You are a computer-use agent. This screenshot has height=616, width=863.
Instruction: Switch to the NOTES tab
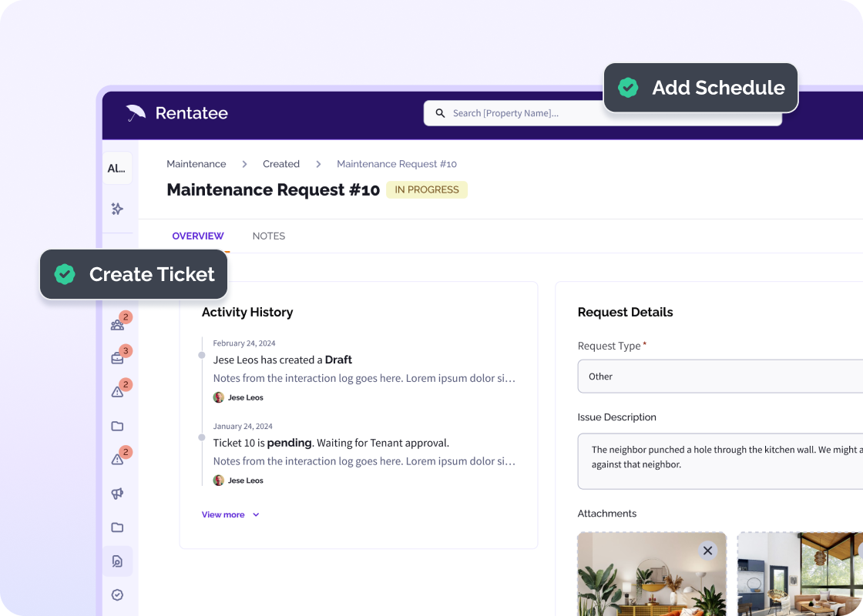[x=269, y=236]
